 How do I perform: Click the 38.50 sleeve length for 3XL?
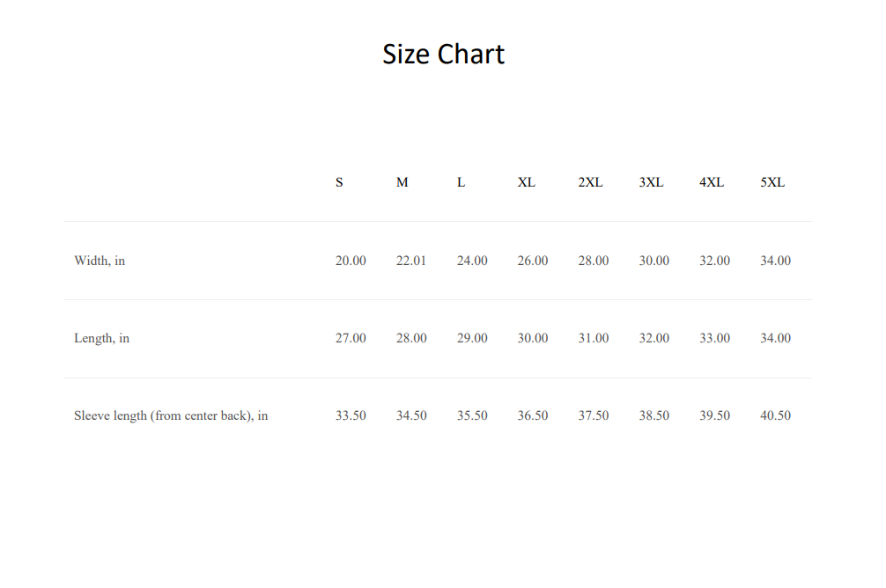653,415
